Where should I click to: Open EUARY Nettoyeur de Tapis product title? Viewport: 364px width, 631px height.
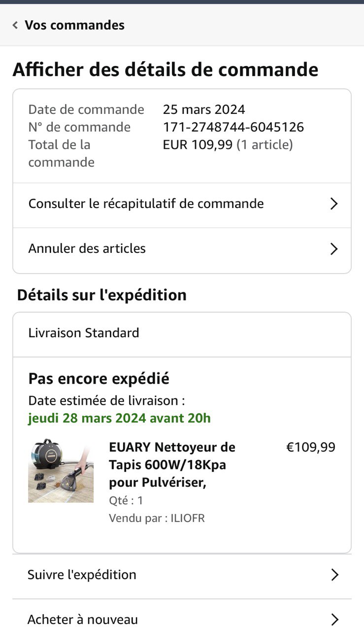pos(172,465)
